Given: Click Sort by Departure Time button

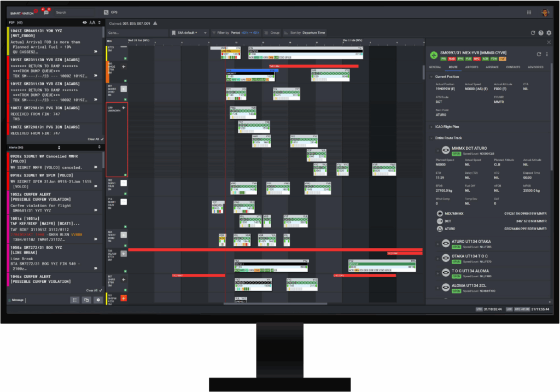Looking at the screenshot, I should click(307, 33).
